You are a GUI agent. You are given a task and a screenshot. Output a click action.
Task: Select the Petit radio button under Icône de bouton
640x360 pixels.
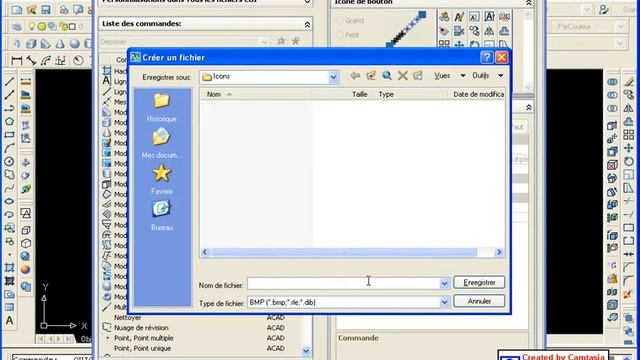pos(340,35)
